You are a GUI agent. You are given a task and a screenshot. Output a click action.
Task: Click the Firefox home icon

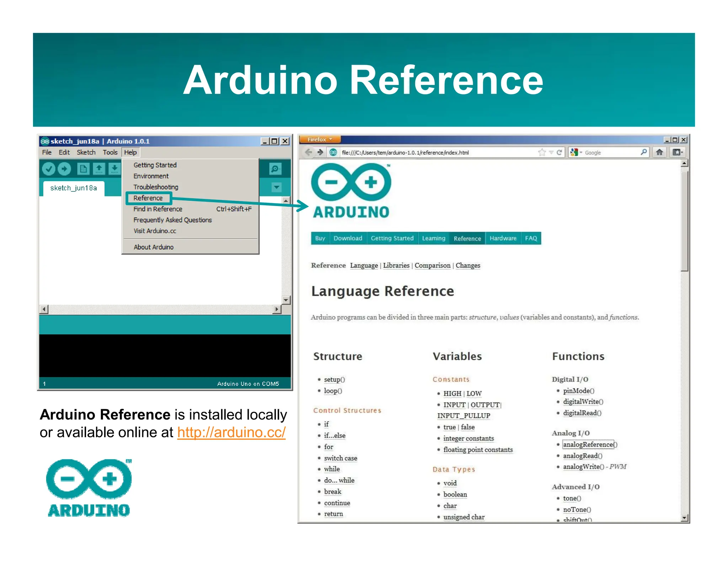coord(659,152)
